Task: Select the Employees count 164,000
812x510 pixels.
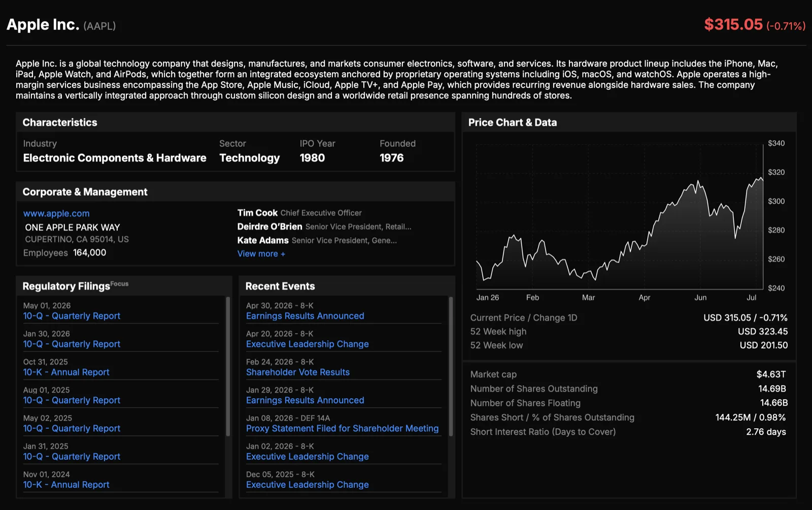Action: [90, 252]
